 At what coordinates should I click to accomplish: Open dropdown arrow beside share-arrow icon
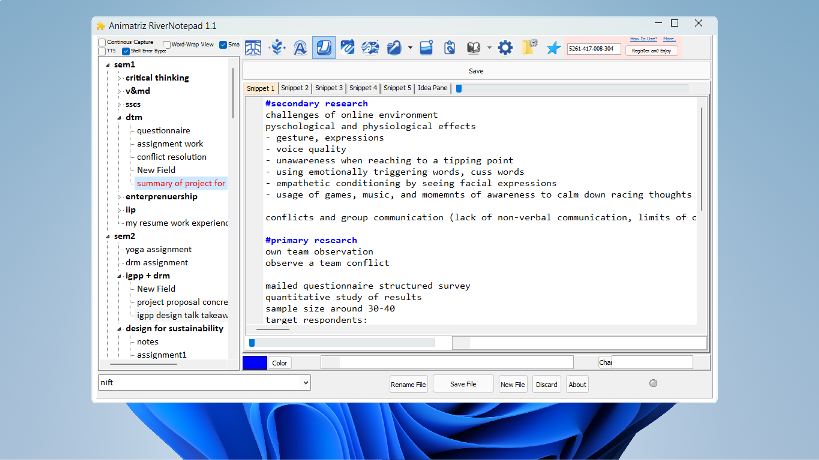click(410, 48)
